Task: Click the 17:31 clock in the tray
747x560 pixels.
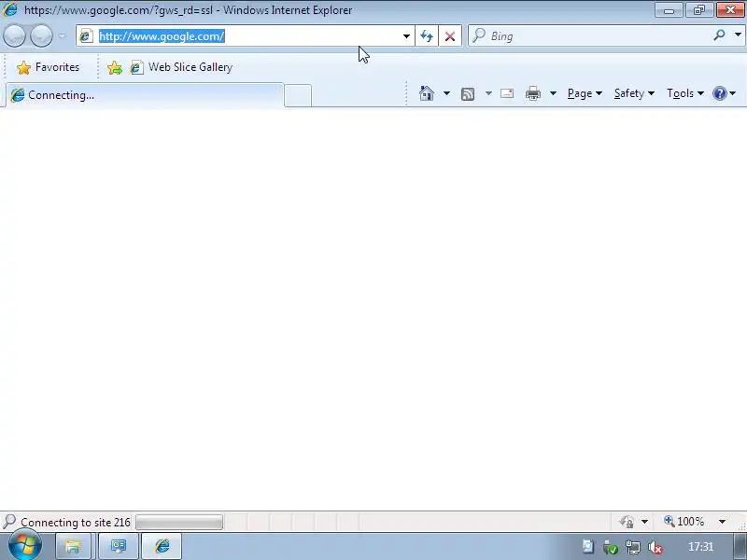Action: [700, 547]
